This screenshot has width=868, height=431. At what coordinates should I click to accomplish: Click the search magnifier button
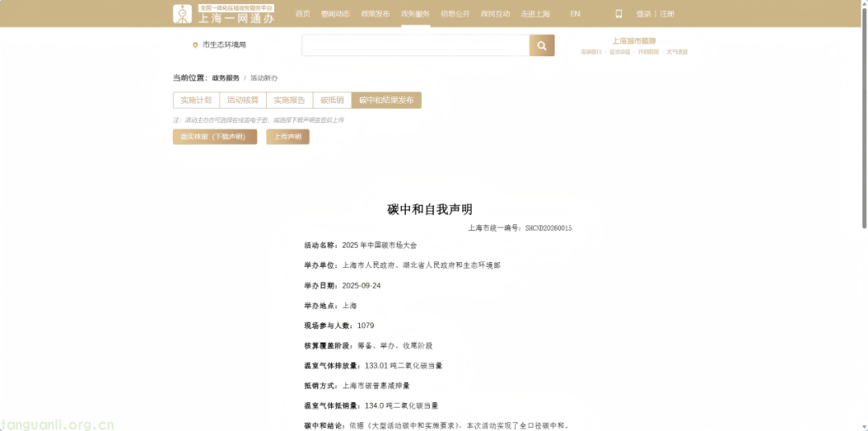(542, 45)
